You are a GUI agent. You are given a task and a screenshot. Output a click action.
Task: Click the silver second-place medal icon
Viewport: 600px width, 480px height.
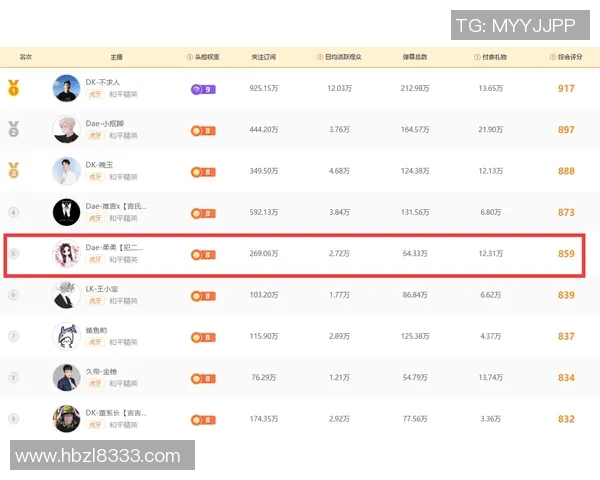pyautogui.click(x=13, y=129)
